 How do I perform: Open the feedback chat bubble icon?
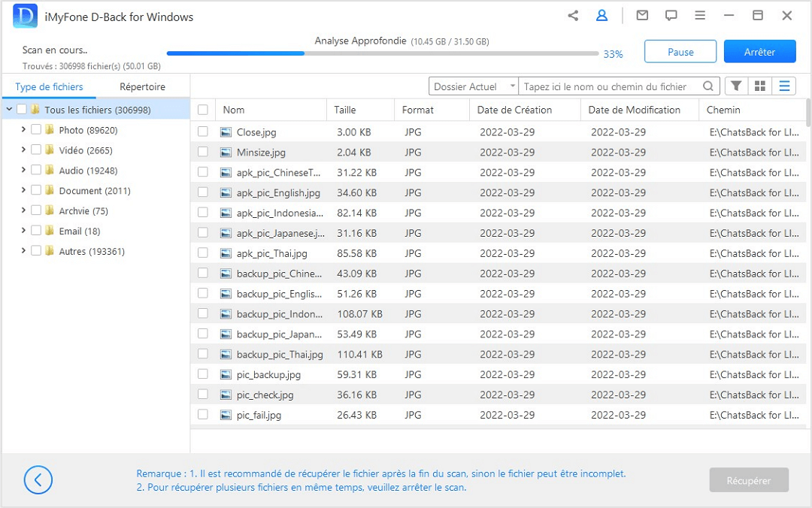click(671, 16)
